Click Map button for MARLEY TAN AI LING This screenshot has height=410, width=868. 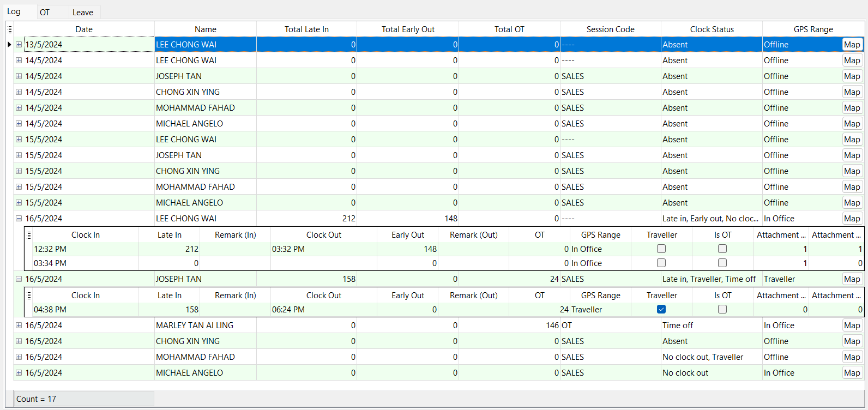pyautogui.click(x=852, y=325)
